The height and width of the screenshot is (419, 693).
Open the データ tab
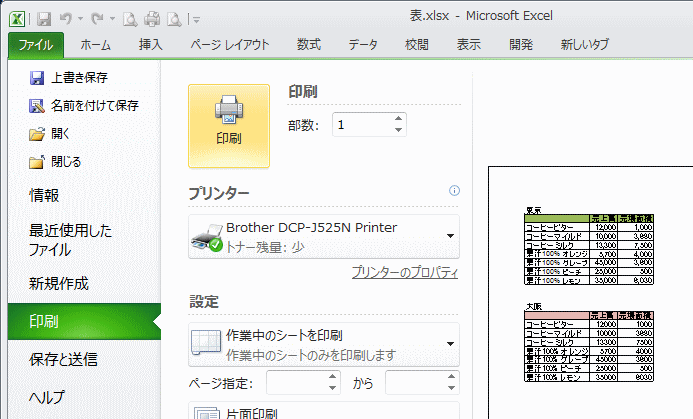(x=363, y=45)
